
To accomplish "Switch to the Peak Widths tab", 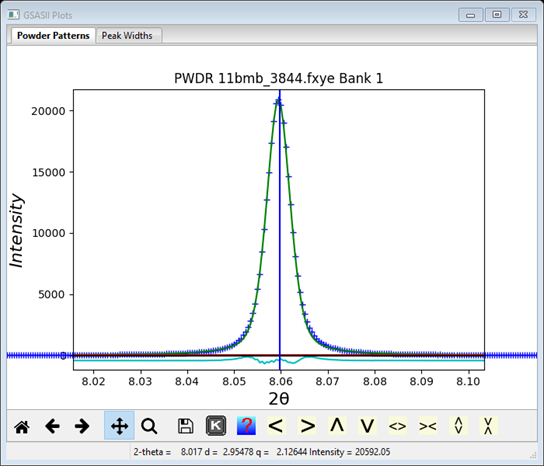I will pyautogui.click(x=127, y=35).
